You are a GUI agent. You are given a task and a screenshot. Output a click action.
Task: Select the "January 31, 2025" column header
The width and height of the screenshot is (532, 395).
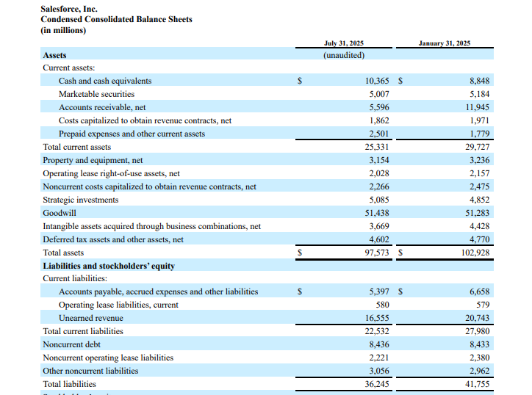pyautogui.click(x=445, y=43)
